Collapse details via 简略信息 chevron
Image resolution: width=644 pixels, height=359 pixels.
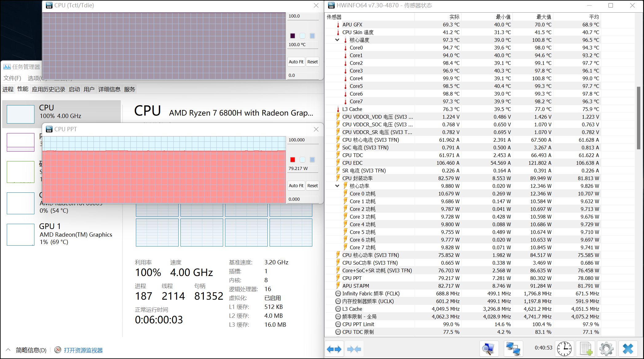tap(8, 350)
